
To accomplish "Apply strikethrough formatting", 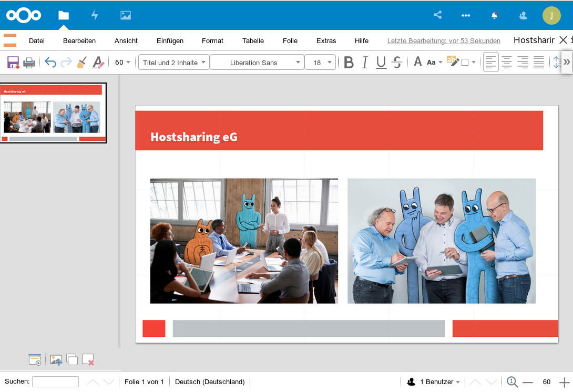I will click(397, 62).
